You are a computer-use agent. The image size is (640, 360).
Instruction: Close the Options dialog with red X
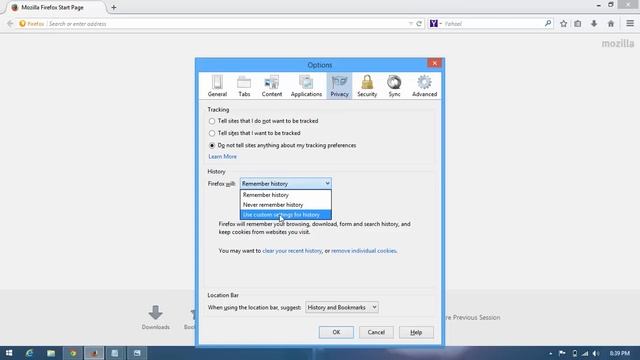click(434, 63)
